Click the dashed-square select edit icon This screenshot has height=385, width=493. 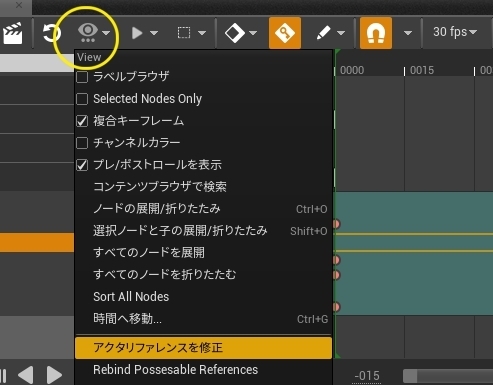click(x=184, y=33)
